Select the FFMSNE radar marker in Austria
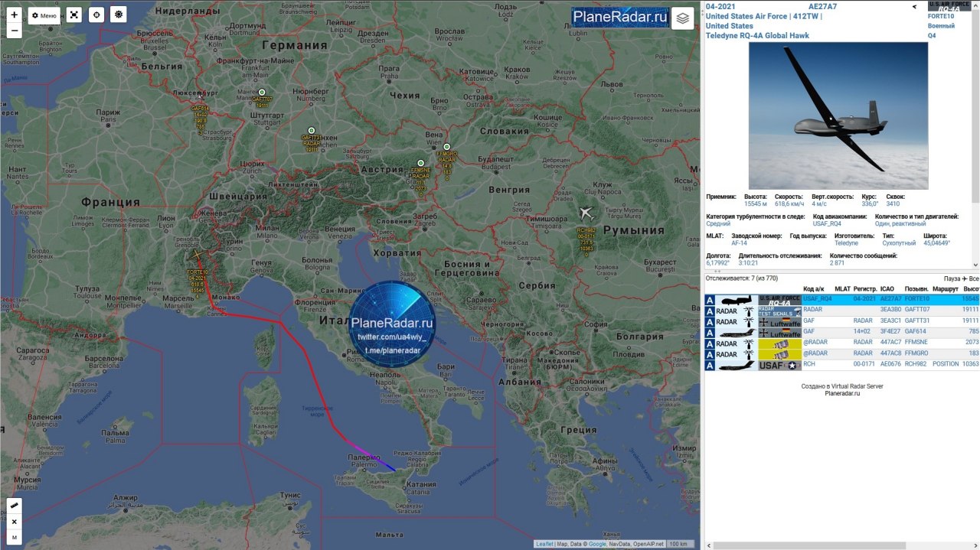Image resolution: width=980 pixels, height=550 pixels. 420,163
